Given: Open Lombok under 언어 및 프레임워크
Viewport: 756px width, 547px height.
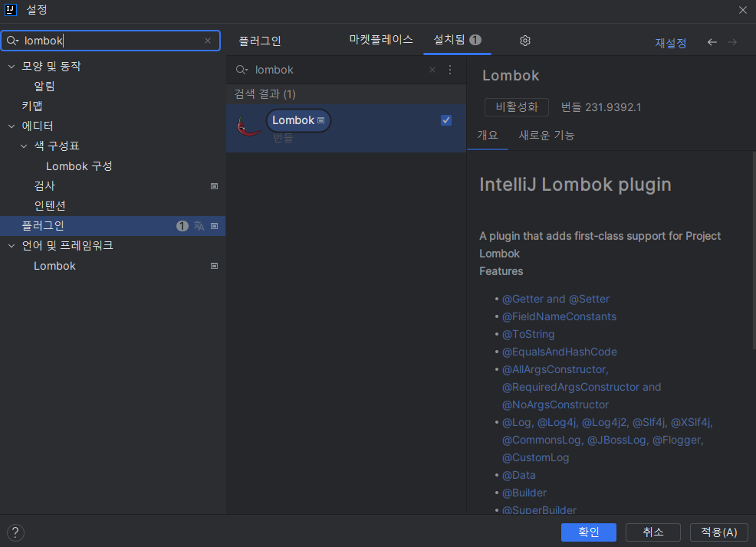Looking at the screenshot, I should pos(54,266).
